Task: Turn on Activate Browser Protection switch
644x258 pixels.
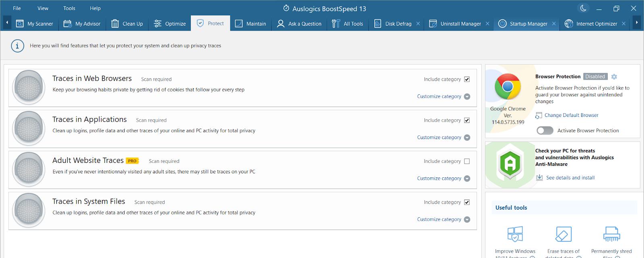Action: (545, 131)
